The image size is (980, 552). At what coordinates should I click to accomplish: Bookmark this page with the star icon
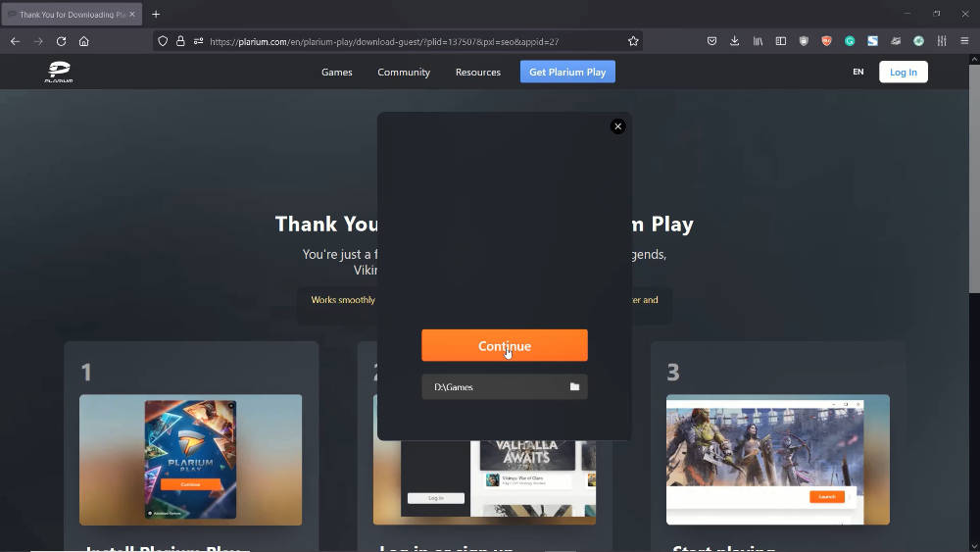pyautogui.click(x=633, y=41)
